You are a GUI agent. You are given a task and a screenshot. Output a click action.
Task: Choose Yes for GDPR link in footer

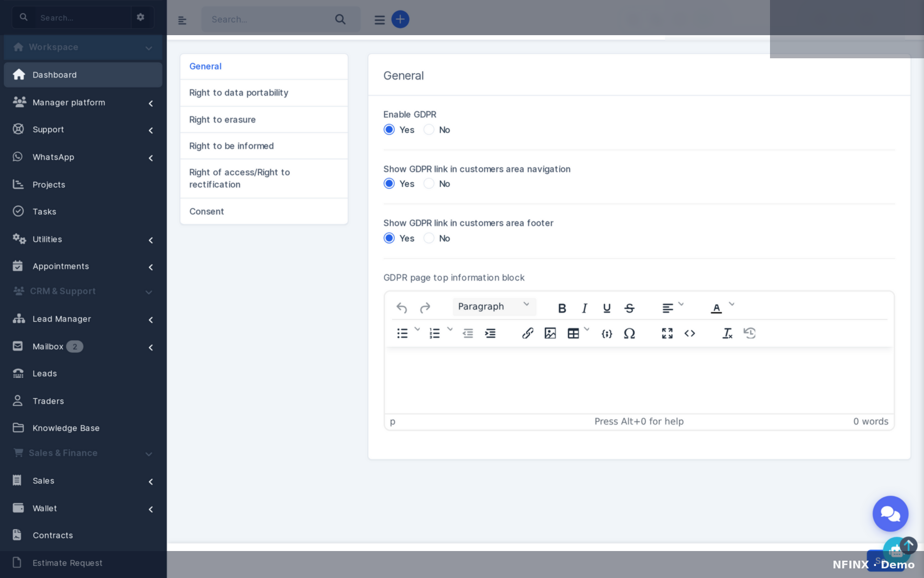(x=389, y=238)
